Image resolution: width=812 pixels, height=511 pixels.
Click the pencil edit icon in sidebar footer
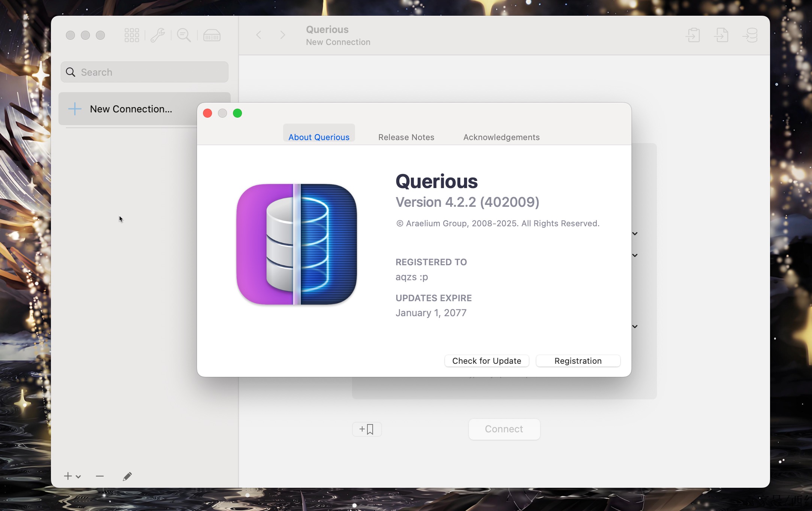127,476
